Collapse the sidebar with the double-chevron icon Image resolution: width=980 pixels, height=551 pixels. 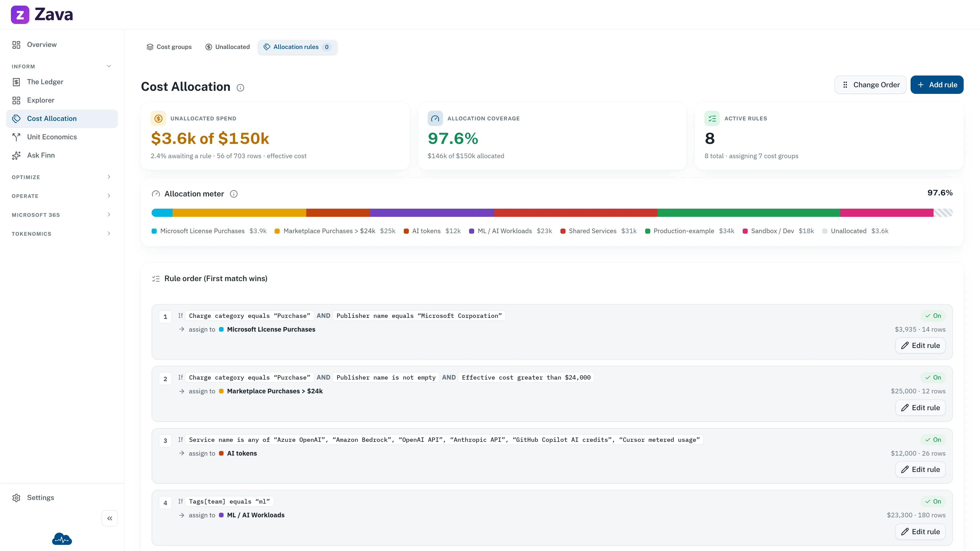point(109,518)
